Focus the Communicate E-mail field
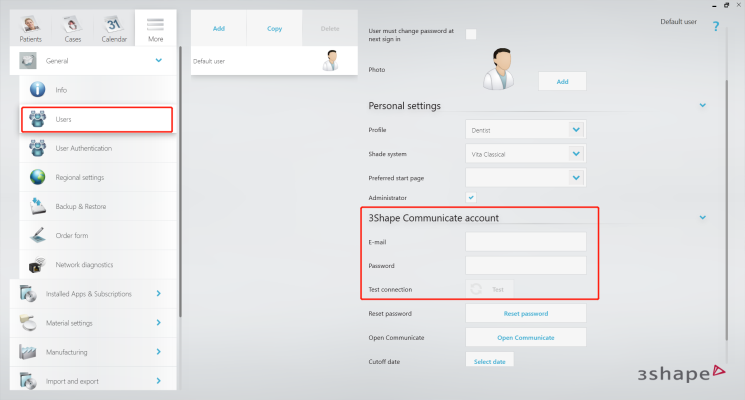 (x=525, y=242)
